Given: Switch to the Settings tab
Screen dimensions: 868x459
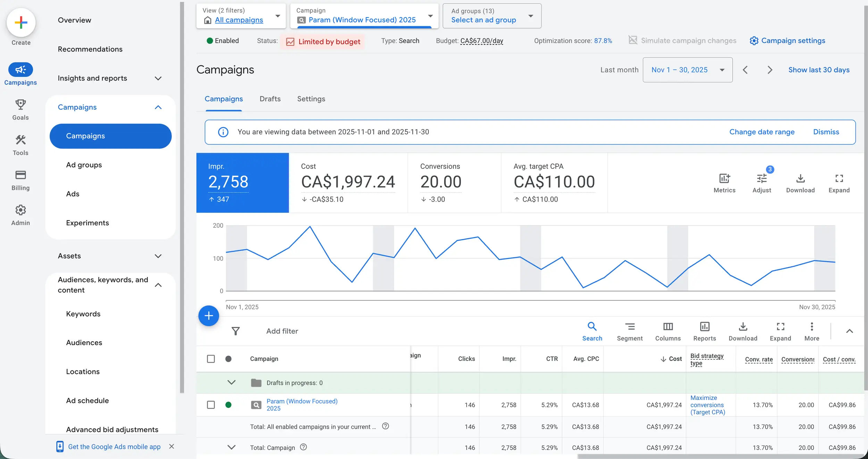Looking at the screenshot, I should point(311,99).
